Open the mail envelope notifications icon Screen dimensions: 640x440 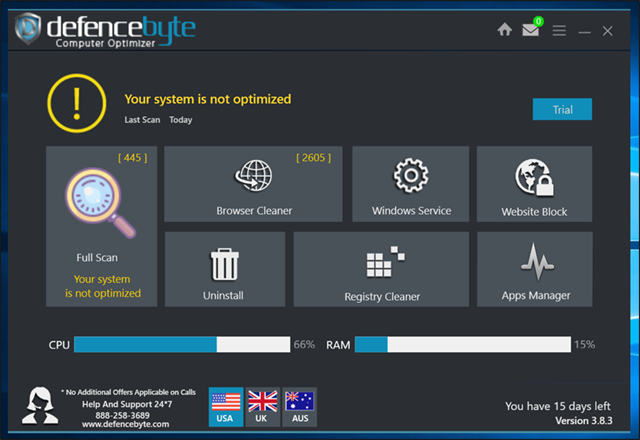pos(530,30)
